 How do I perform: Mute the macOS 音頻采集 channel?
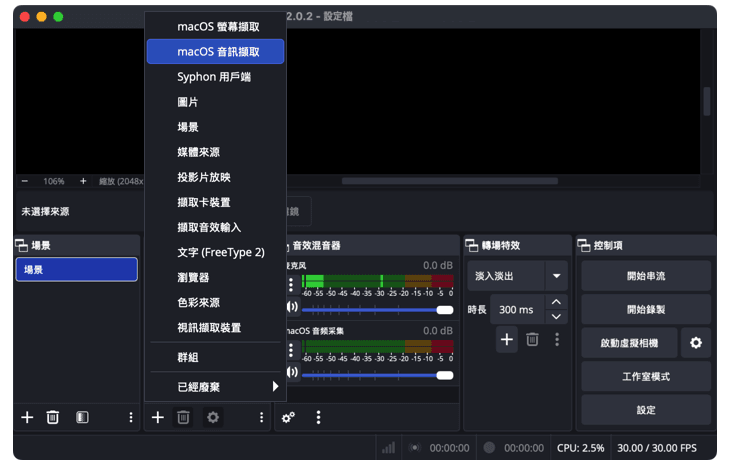[292, 373]
